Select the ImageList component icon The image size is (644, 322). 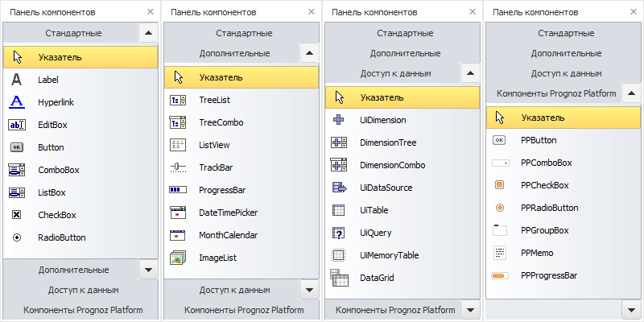tap(178, 258)
